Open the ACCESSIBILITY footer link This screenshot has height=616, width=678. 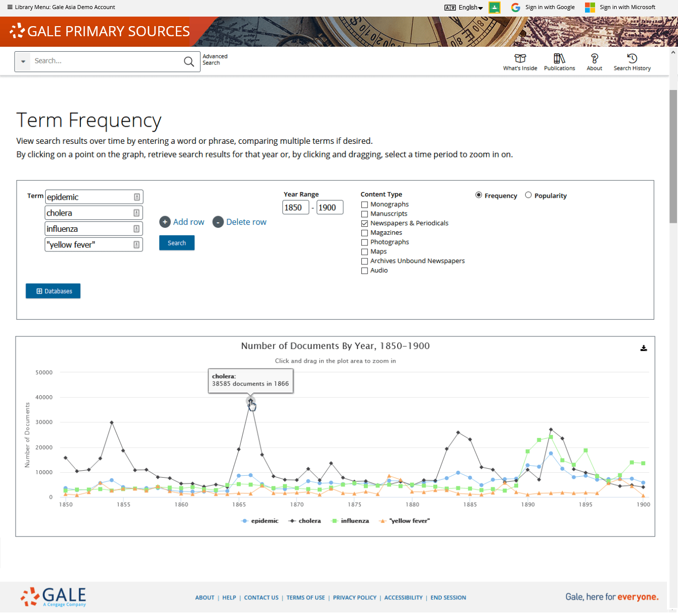pyautogui.click(x=404, y=598)
